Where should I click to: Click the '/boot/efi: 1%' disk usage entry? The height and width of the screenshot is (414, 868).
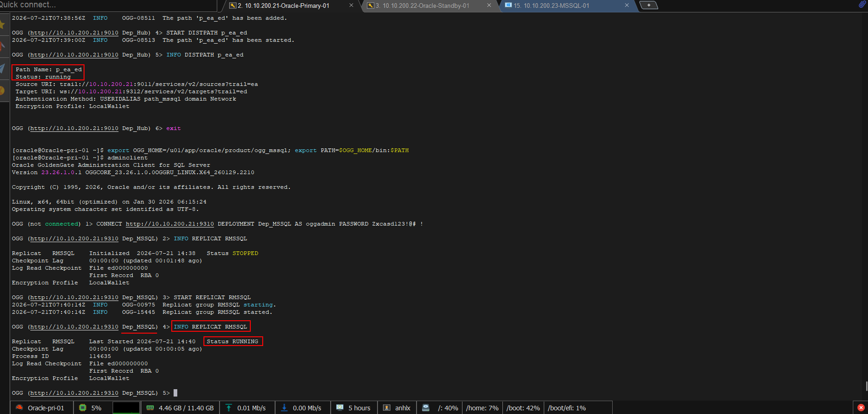[x=567, y=408]
